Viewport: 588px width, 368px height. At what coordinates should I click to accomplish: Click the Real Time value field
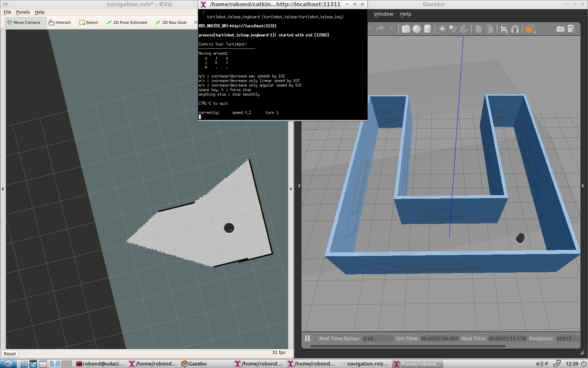pos(507,338)
